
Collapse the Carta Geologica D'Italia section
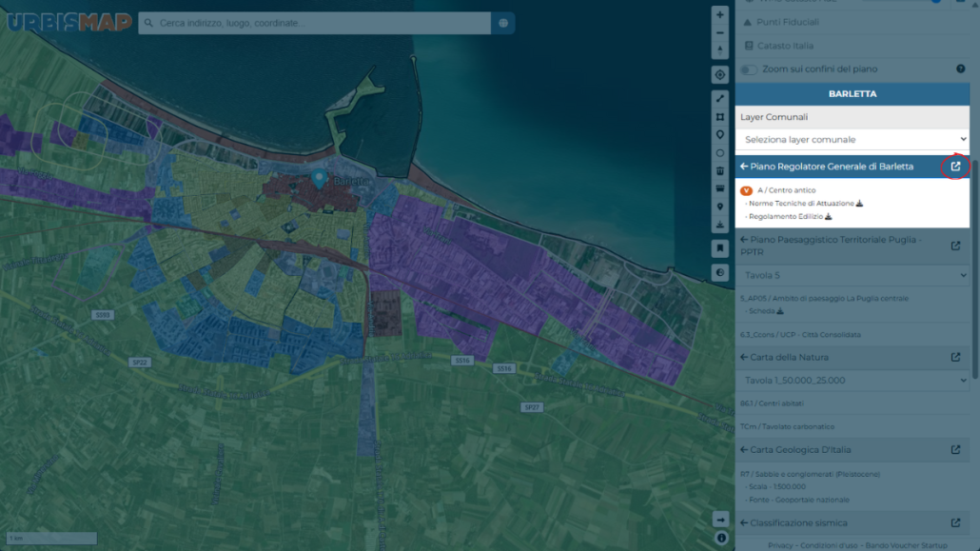744,450
